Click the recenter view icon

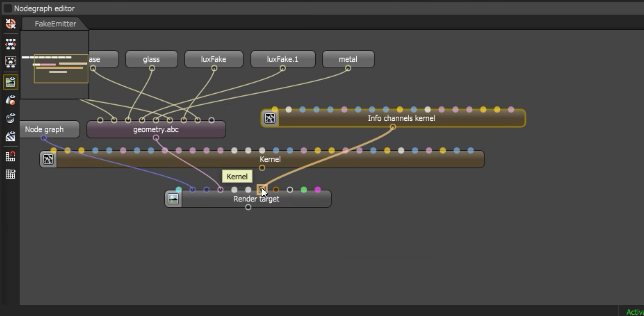[11, 24]
